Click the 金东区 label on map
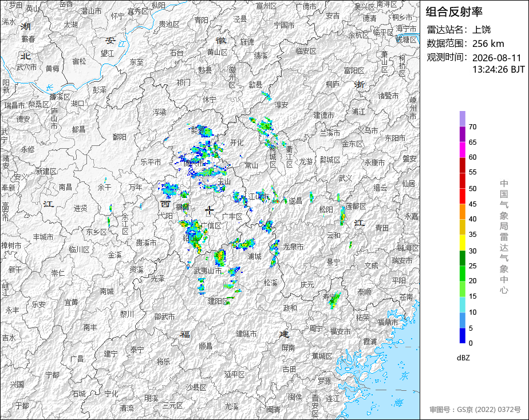This screenshot has height=420, width=529. coord(352,144)
